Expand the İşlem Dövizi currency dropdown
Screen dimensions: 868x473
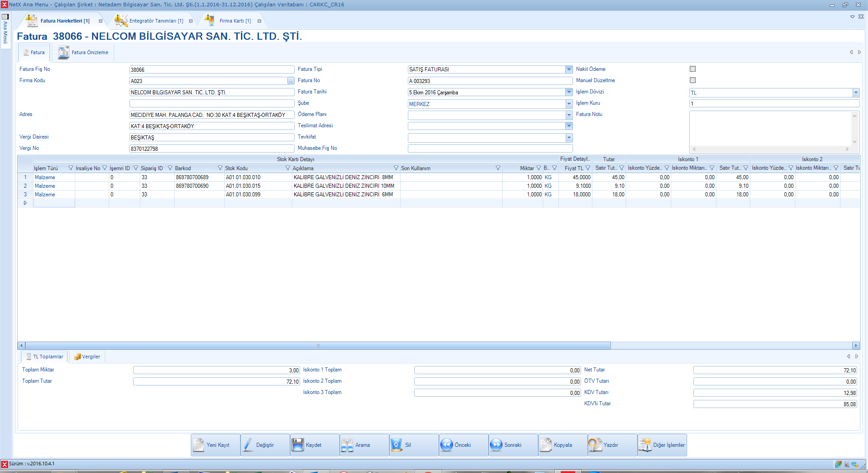coord(855,93)
